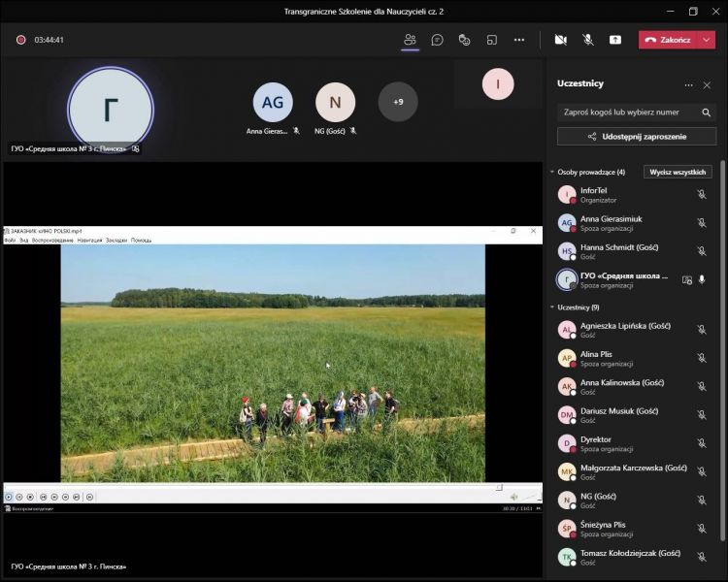This screenshot has width=728, height=582.
Task: Open more actions ellipsis in meeting toolbar
Action: coord(519,40)
